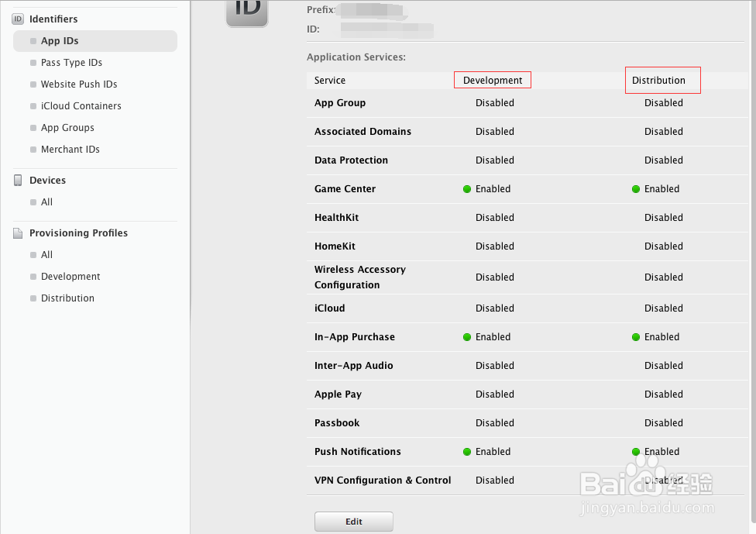
Task: Click the Distribution column header
Action: point(658,81)
